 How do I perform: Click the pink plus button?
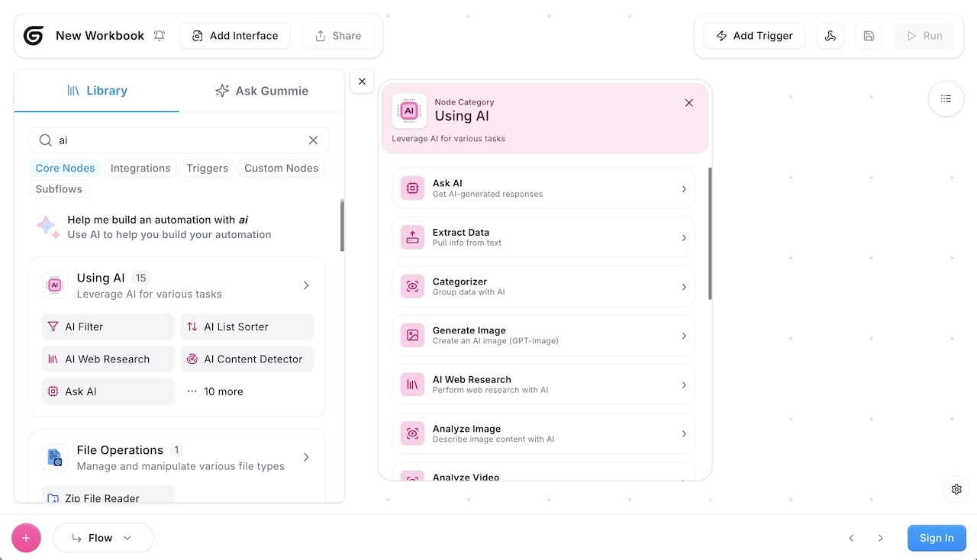tap(26, 538)
